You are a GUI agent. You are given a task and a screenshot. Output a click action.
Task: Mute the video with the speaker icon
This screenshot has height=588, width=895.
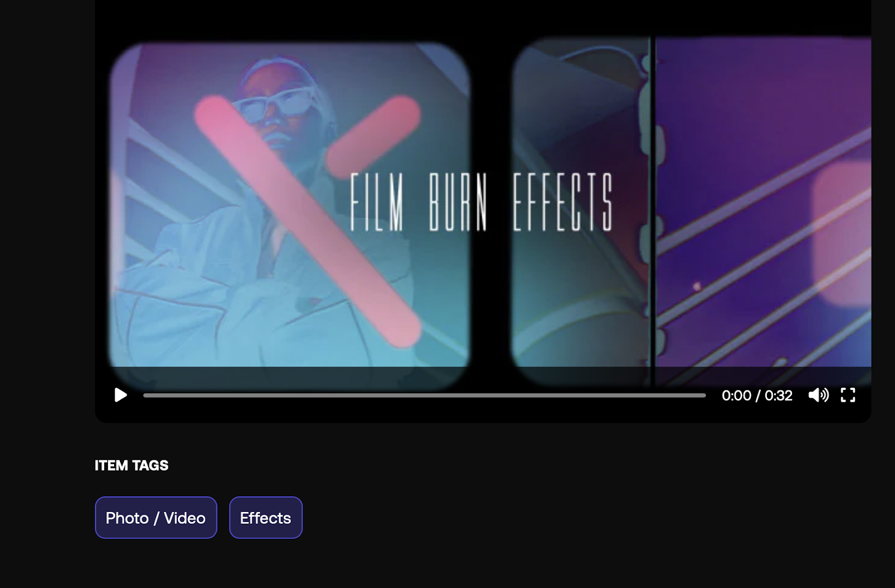pos(818,396)
